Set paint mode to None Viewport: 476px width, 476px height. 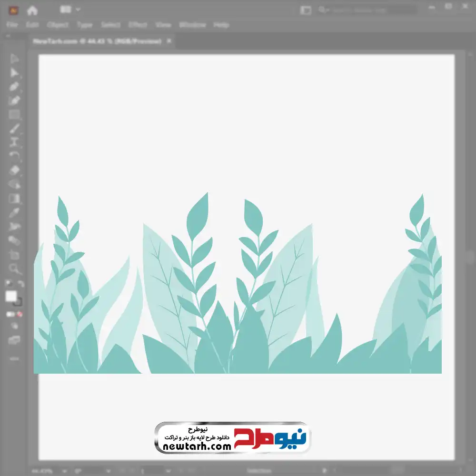(x=20, y=314)
